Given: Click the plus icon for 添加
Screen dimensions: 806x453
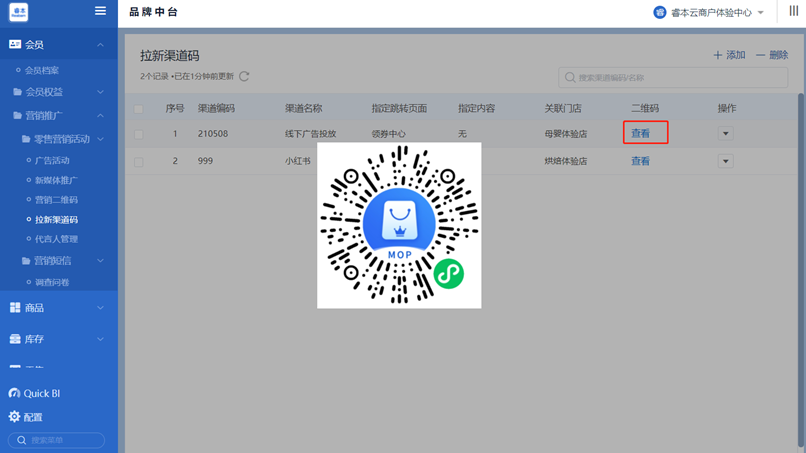Looking at the screenshot, I should point(718,55).
